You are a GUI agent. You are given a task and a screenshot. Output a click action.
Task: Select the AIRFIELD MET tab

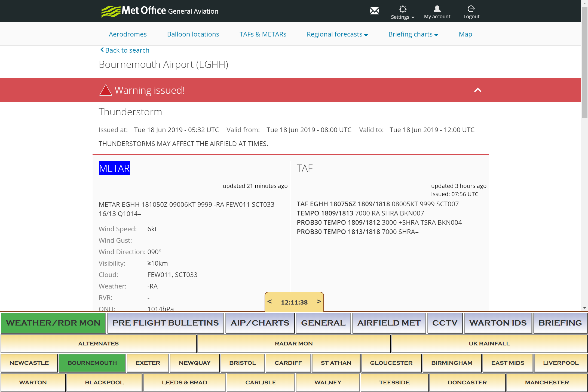[389, 323]
